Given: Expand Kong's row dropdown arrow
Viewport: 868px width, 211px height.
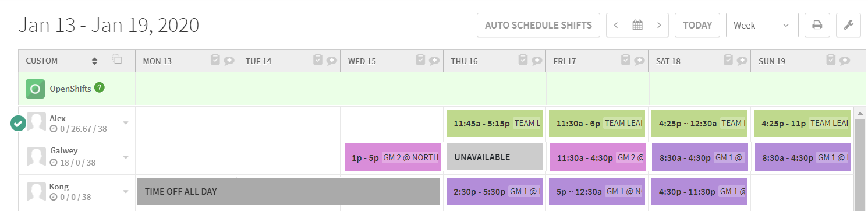Looking at the screenshot, I should pyautogui.click(x=126, y=192).
